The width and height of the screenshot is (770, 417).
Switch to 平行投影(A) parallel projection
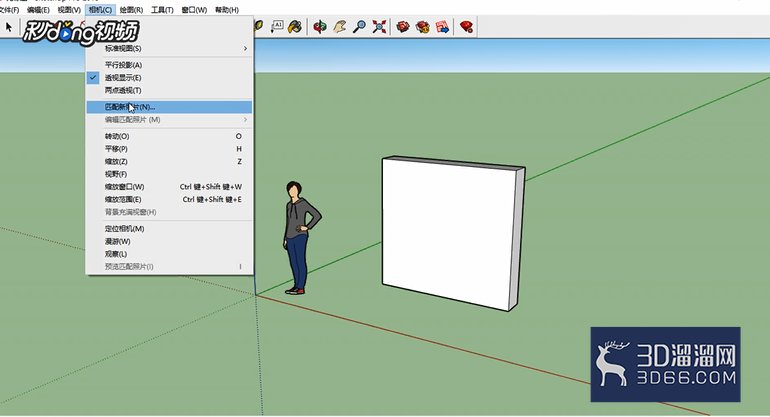point(169,65)
